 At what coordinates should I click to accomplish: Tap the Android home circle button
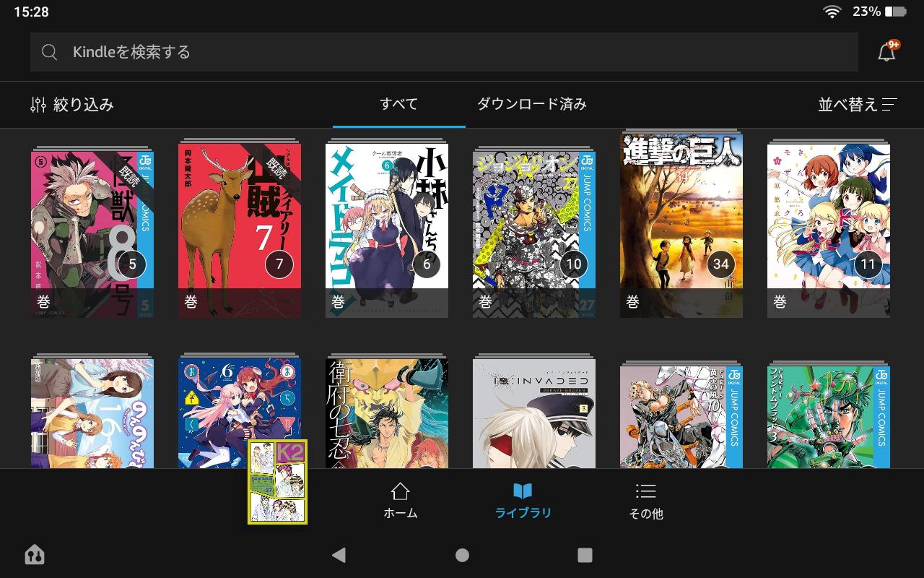462,555
